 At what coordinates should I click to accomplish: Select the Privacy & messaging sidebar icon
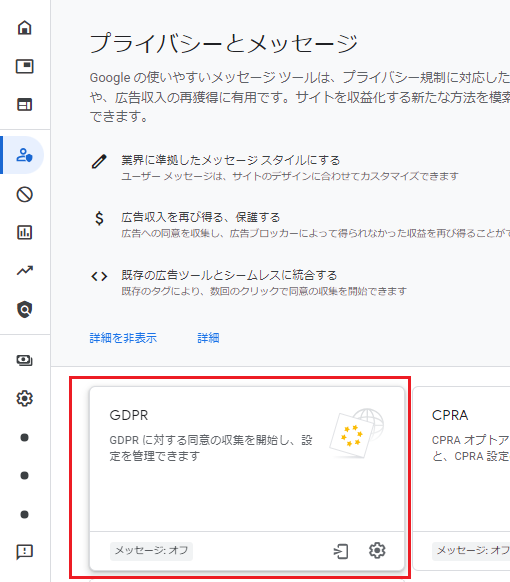pos(24,155)
